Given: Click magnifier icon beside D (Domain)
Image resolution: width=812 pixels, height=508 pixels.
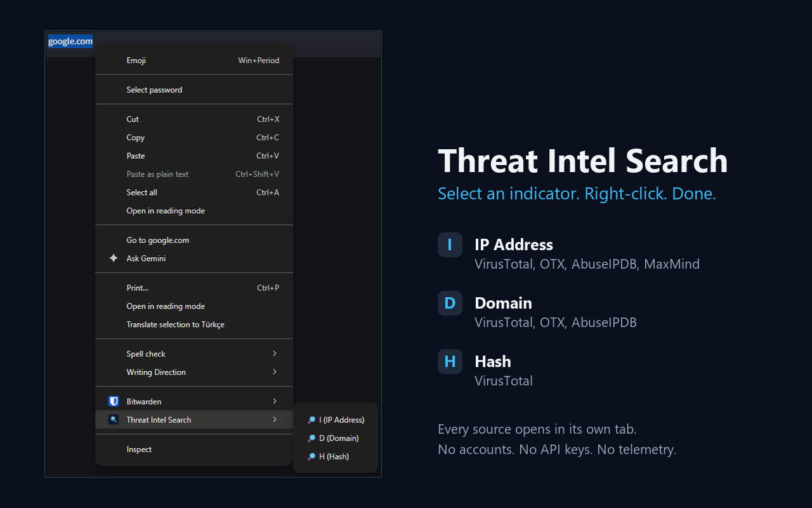Looking at the screenshot, I should [311, 438].
